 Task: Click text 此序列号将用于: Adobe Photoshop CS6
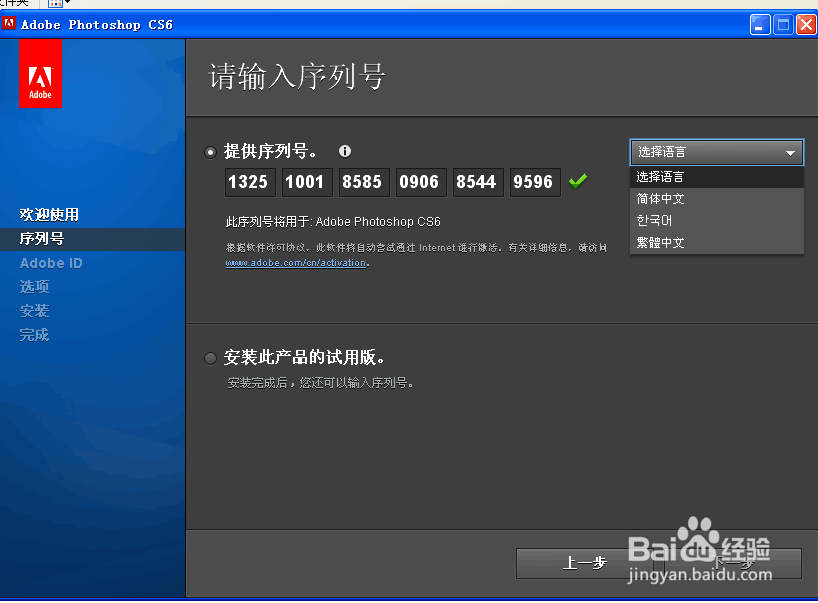pos(333,222)
